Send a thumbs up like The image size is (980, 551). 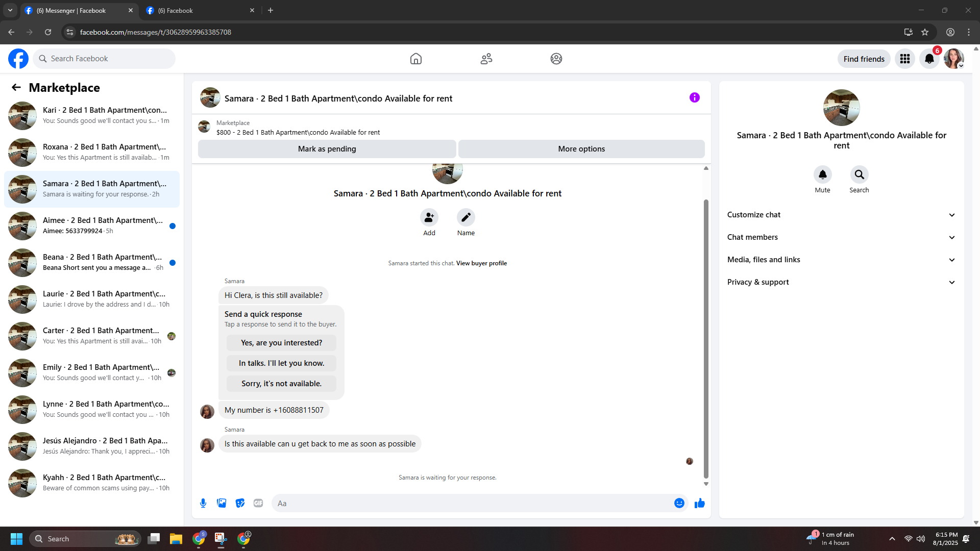(699, 503)
